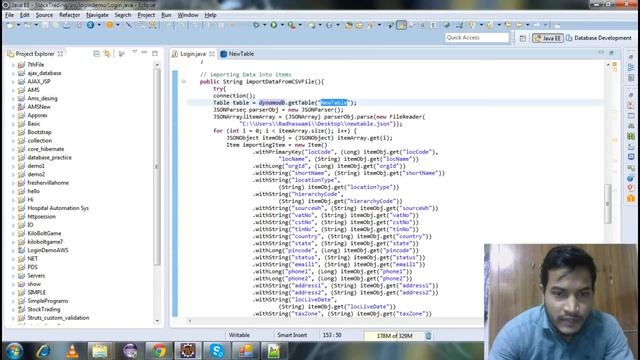
Task: Open the File menu
Action: pos(9,15)
